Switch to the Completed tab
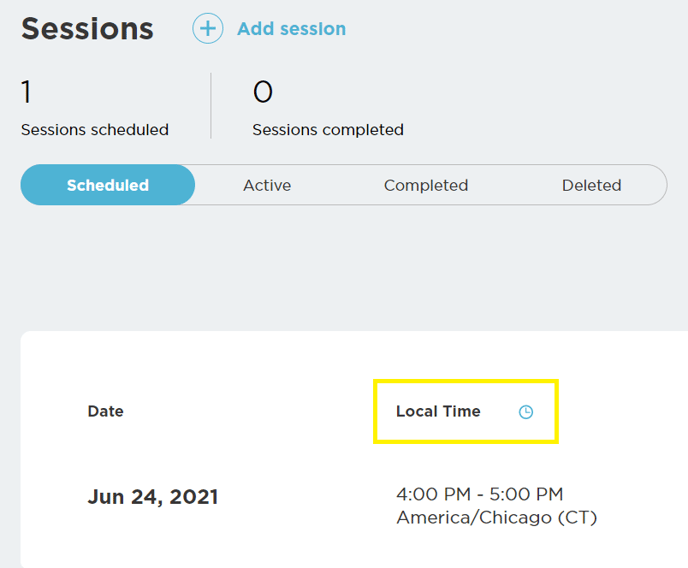The height and width of the screenshot is (568, 688). 426,185
